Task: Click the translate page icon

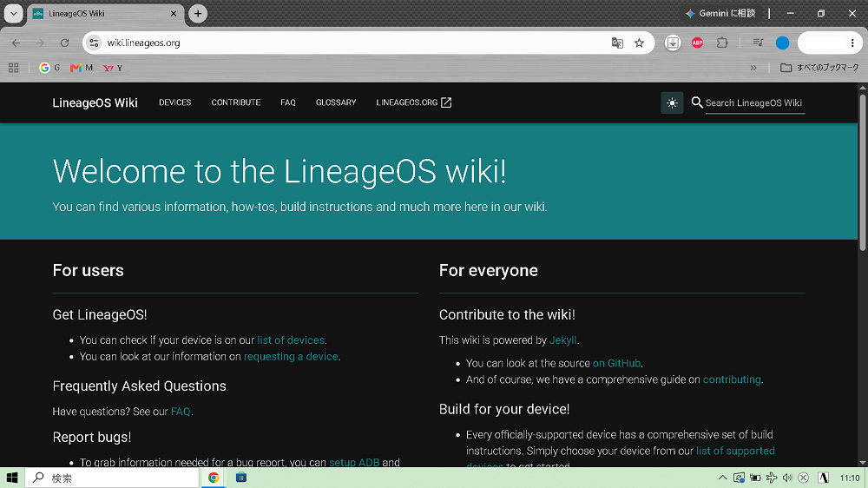Action: click(x=617, y=43)
